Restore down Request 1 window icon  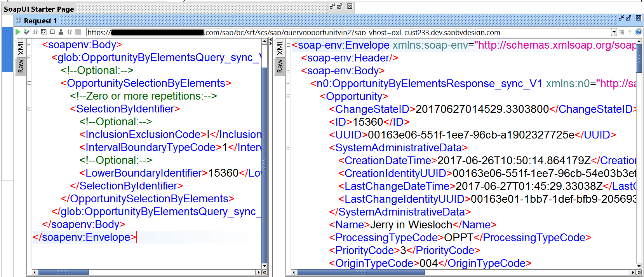click(x=621, y=18)
